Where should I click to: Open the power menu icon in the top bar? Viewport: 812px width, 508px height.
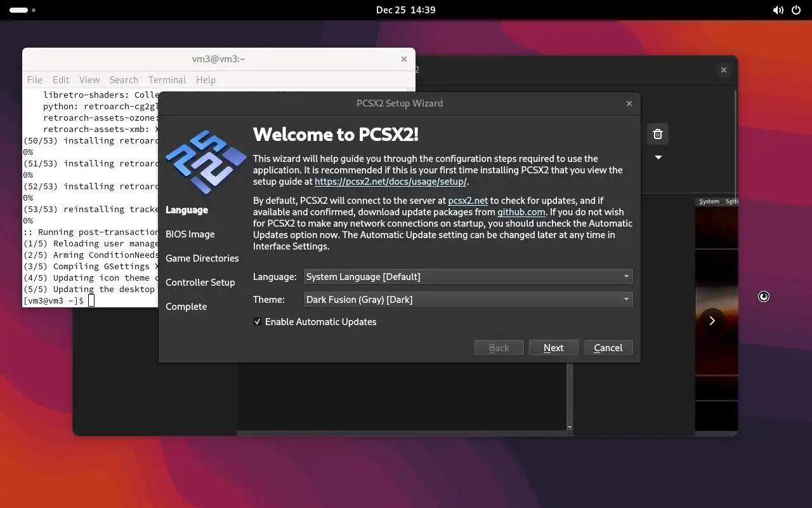coord(797,10)
